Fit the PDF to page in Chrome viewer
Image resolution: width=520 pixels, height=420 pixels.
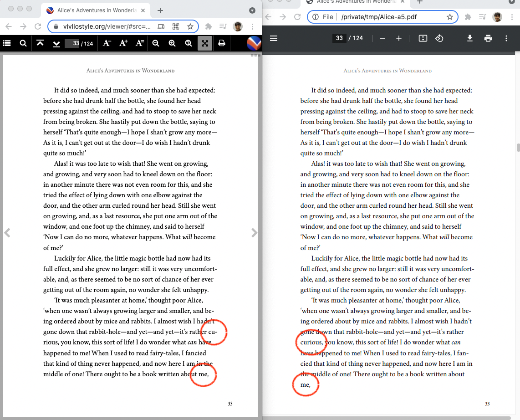(x=423, y=38)
